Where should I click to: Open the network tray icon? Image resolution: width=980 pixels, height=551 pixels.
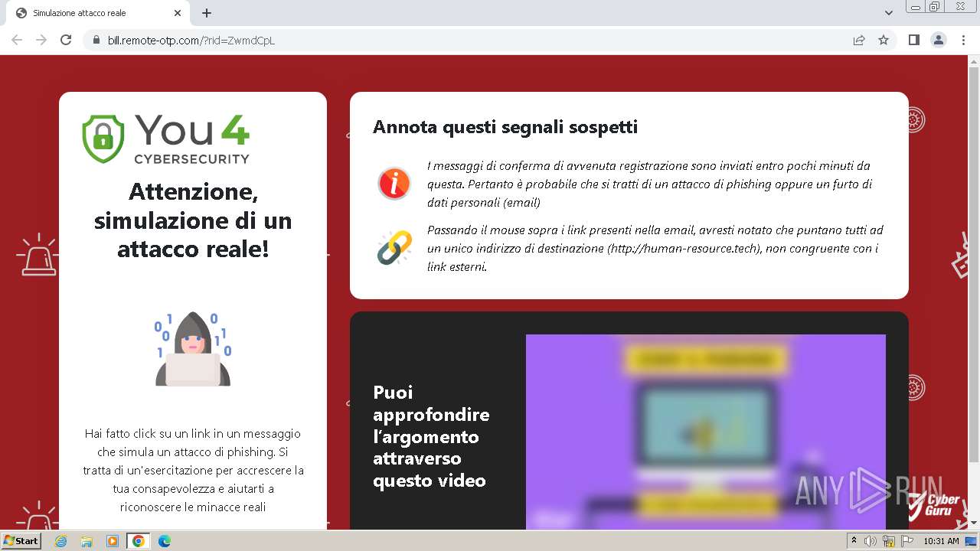(888, 541)
